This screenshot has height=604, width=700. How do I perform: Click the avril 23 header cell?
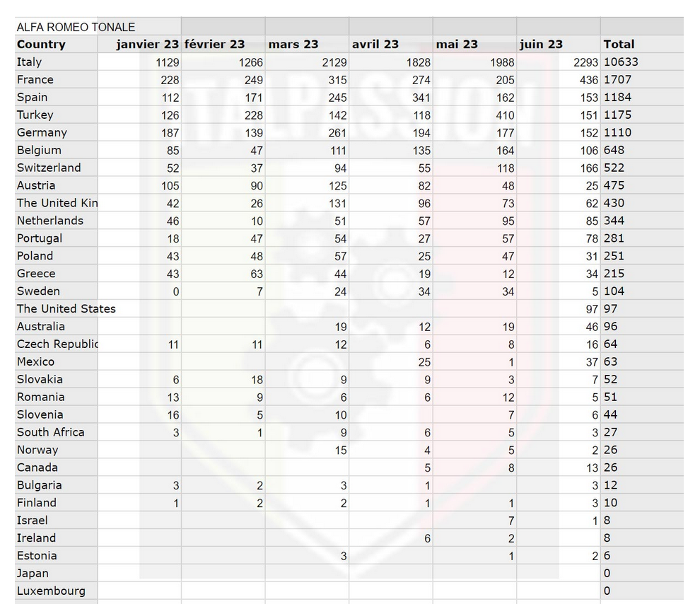point(390,44)
